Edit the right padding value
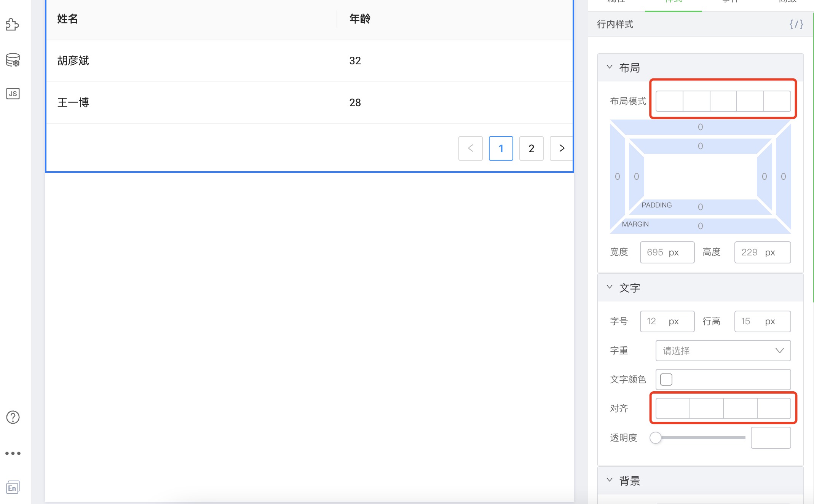 pos(765,177)
